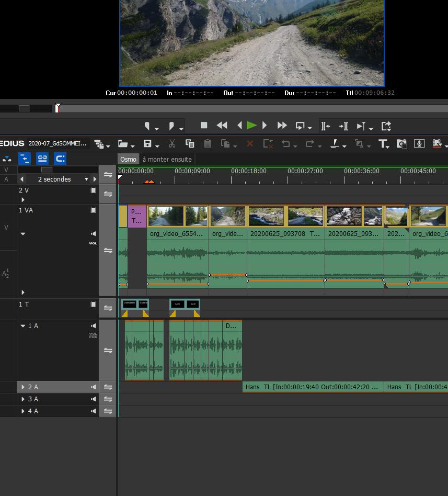The width and height of the screenshot is (448, 496).
Task: Open the 'à monter ensuite' sequence tab
Action: tap(167, 160)
